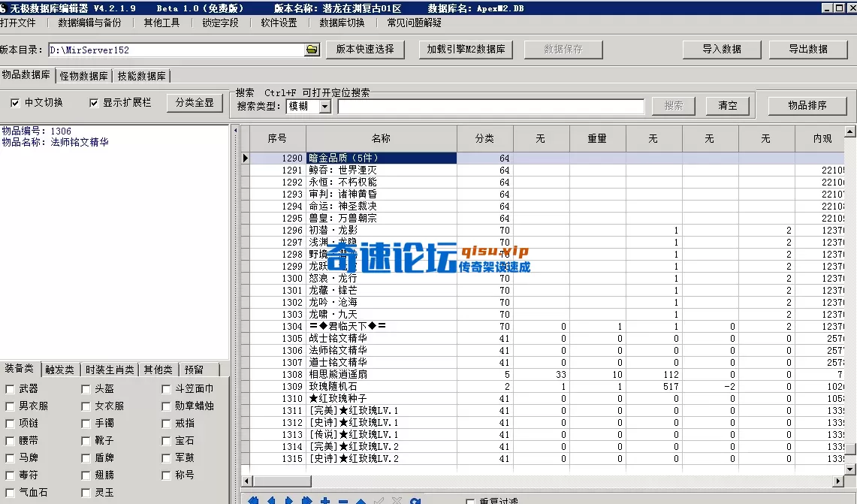Check the 翅膀 category filter
The height and width of the screenshot is (504, 857).
point(86,475)
